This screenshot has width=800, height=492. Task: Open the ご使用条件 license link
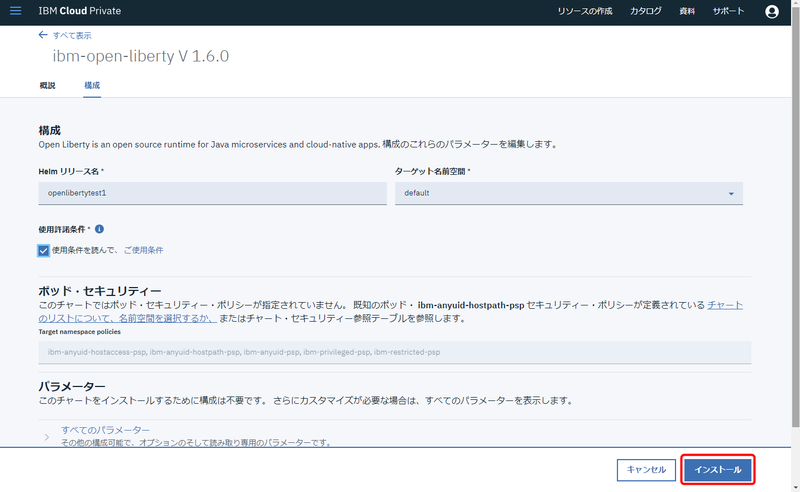[143, 250]
